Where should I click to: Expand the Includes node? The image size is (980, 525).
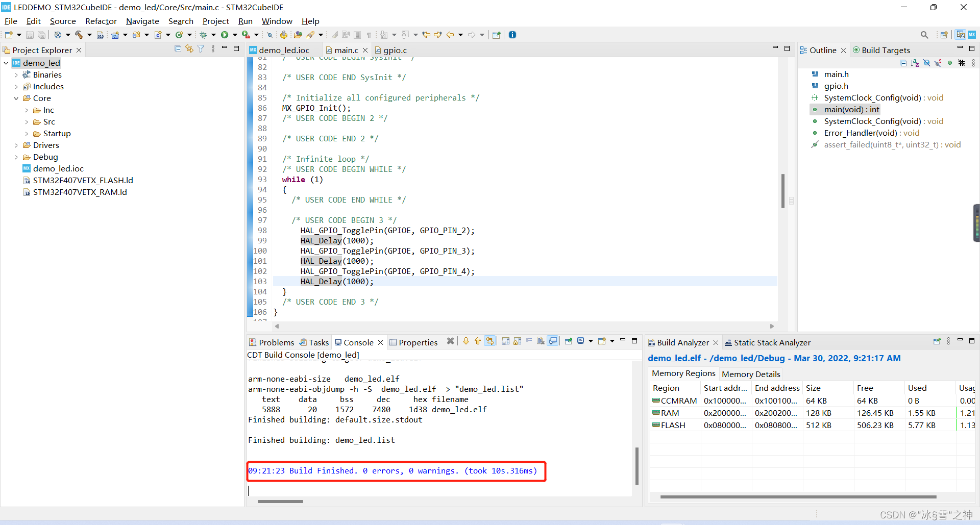[16, 87]
